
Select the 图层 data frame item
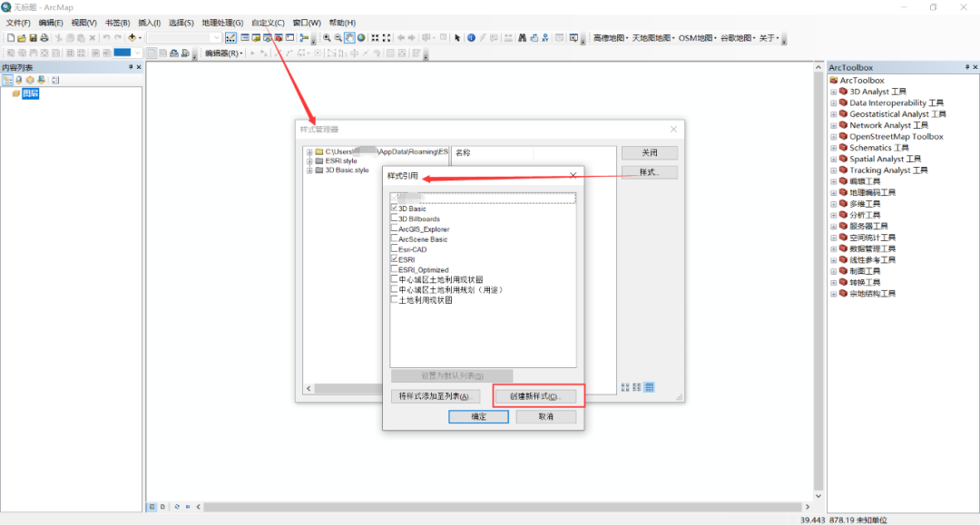coord(31,93)
